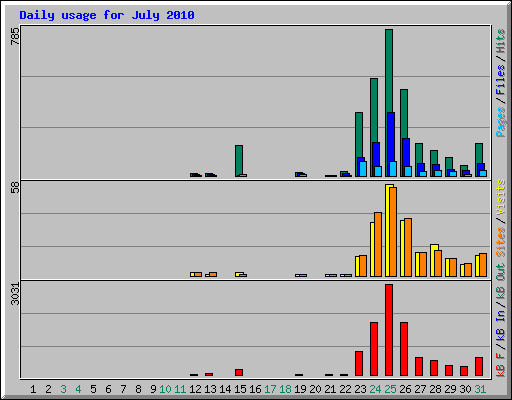Click green day 17 on the x-axis
Image resolution: width=512 pixels, height=400 pixels.
(270, 389)
